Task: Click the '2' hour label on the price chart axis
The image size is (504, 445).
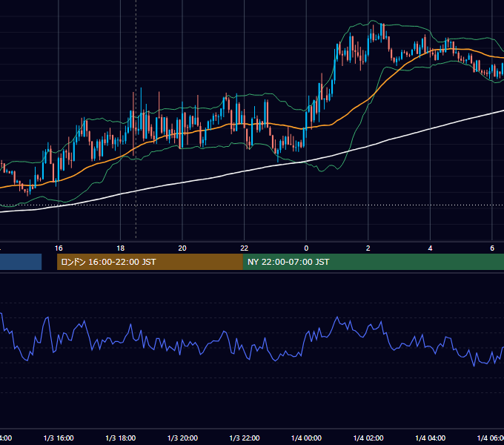Action: pyautogui.click(x=368, y=248)
